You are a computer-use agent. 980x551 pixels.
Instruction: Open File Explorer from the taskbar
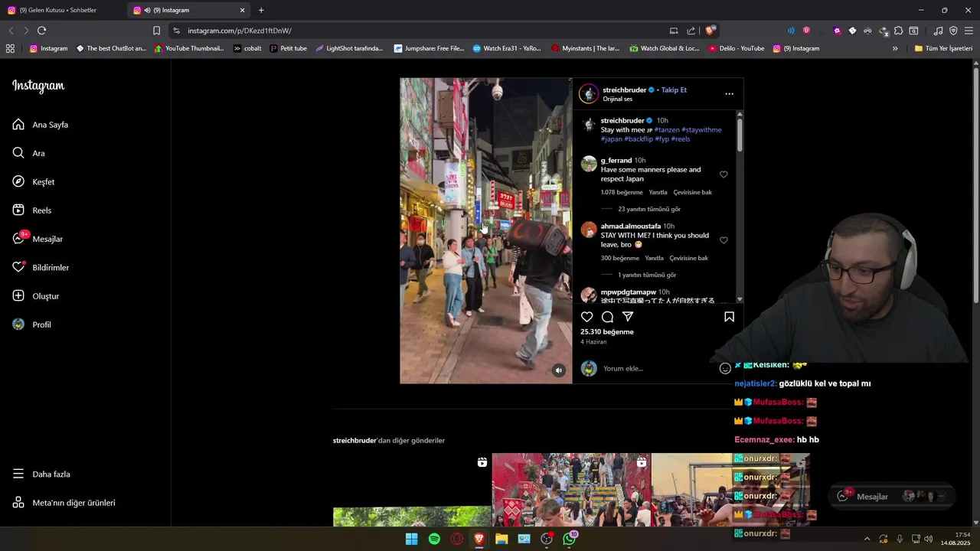pyautogui.click(x=501, y=539)
